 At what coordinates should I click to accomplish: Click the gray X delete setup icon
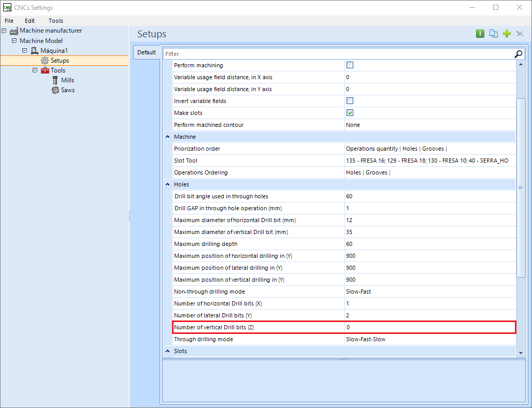pyautogui.click(x=520, y=34)
